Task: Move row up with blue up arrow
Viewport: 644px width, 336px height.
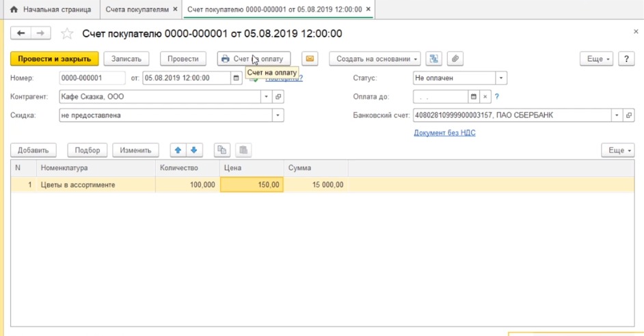Action: tap(178, 150)
